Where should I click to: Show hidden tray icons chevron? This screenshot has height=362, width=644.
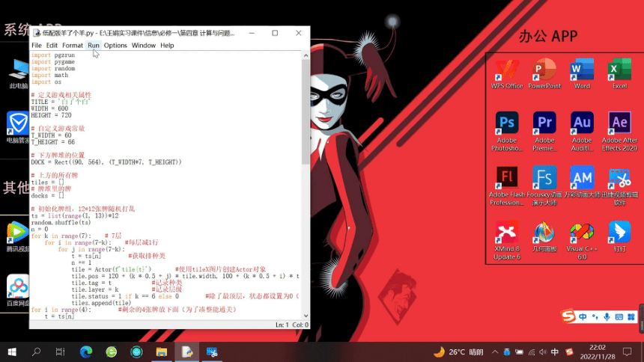click(x=495, y=352)
